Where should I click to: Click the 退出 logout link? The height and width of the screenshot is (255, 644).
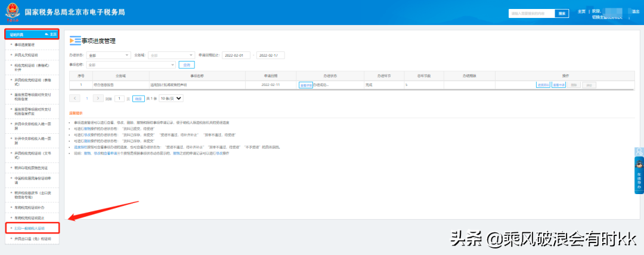(x=636, y=11)
